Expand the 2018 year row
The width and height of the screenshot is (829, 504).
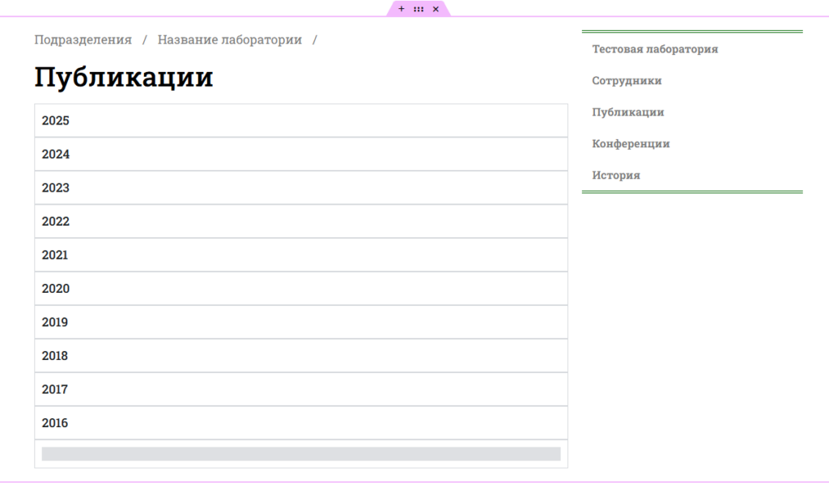point(300,356)
